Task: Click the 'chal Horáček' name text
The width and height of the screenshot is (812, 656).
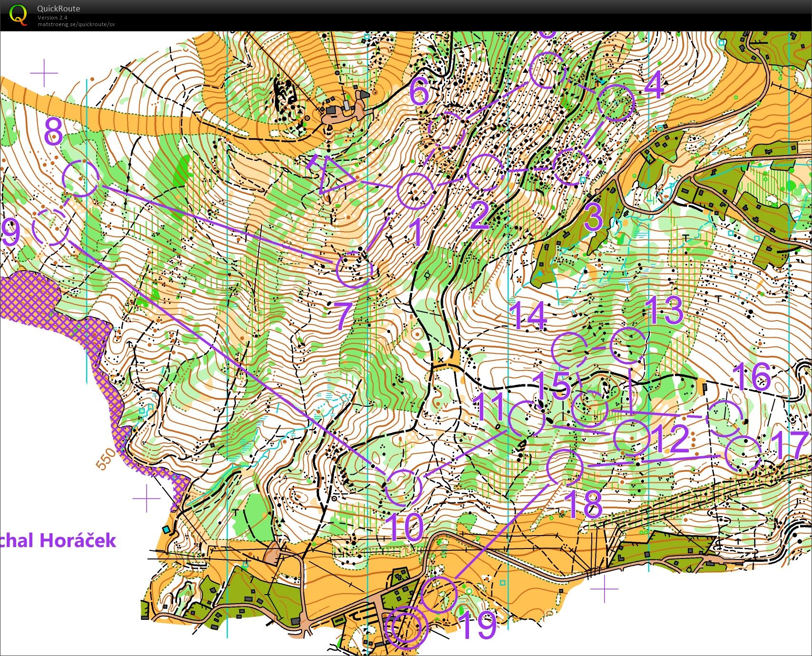Action: tap(58, 540)
